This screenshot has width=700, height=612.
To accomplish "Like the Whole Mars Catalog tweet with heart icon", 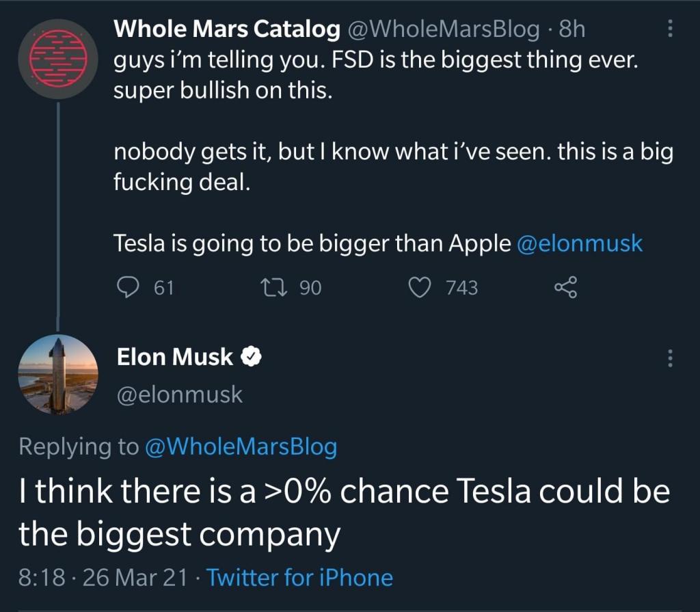I will (418, 288).
